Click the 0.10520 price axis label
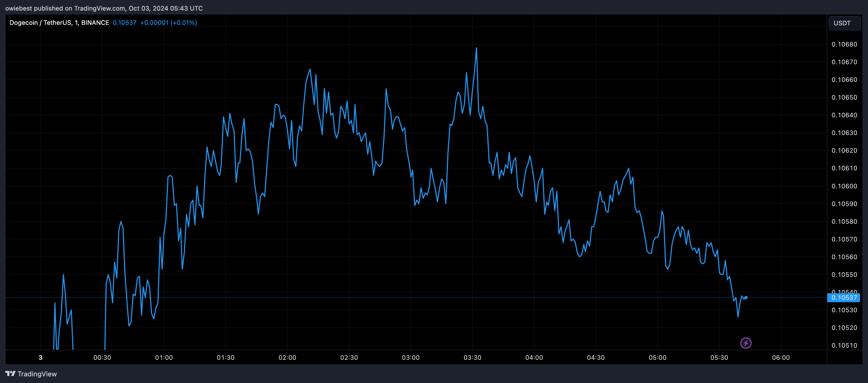 [844, 328]
